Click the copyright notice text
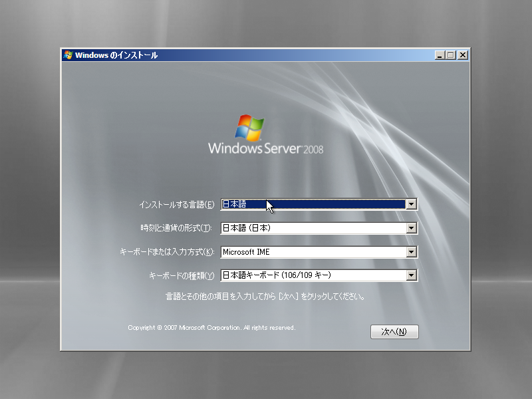This screenshot has width=532, height=399. [x=209, y=327]
